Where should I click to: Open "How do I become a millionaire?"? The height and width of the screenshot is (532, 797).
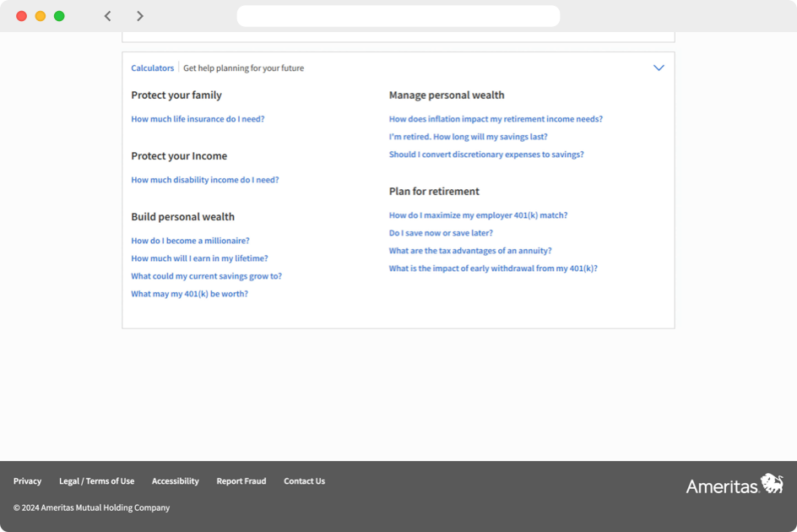coord(190,240)
